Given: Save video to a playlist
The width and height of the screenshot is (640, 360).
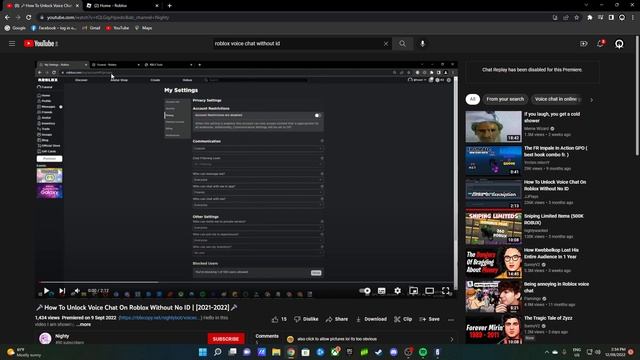Looking at the screenshot, I should point(429,319).
